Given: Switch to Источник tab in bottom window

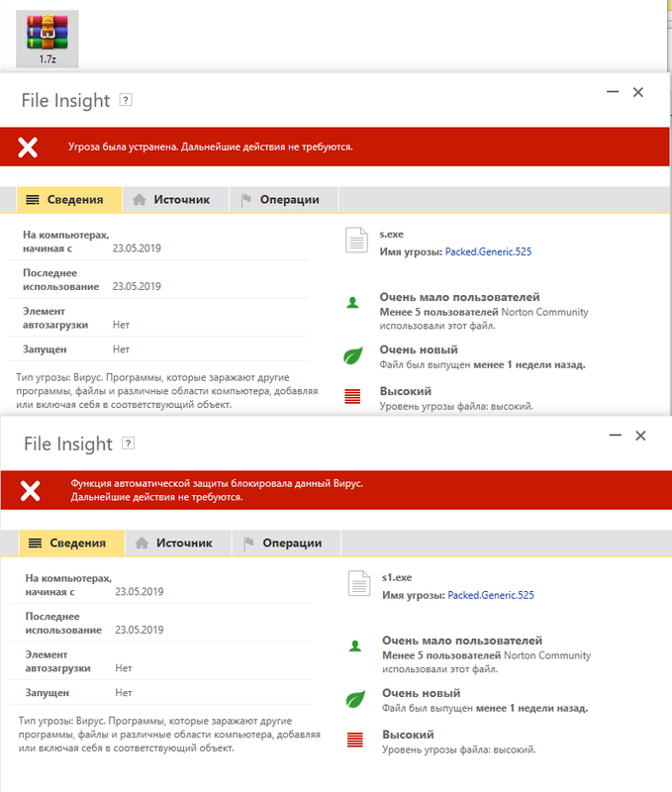Looking at the screenshot, I should (178, 543).
